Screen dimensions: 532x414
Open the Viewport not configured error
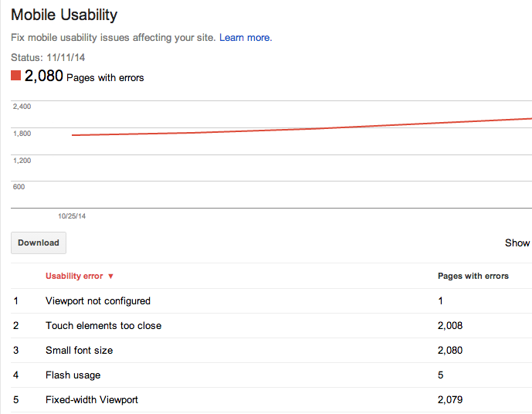[x=98, y=300]
